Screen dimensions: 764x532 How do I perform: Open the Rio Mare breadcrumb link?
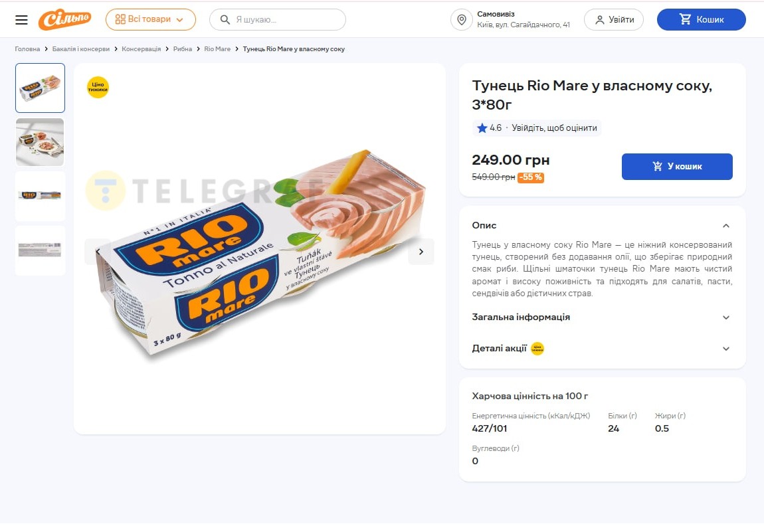(217, 49)
